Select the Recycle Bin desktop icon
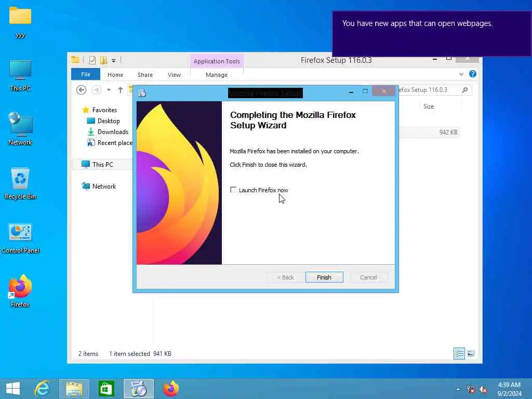The width and height of the screenshot is (532, 399). pyautogui.click(x=20, y=183)
